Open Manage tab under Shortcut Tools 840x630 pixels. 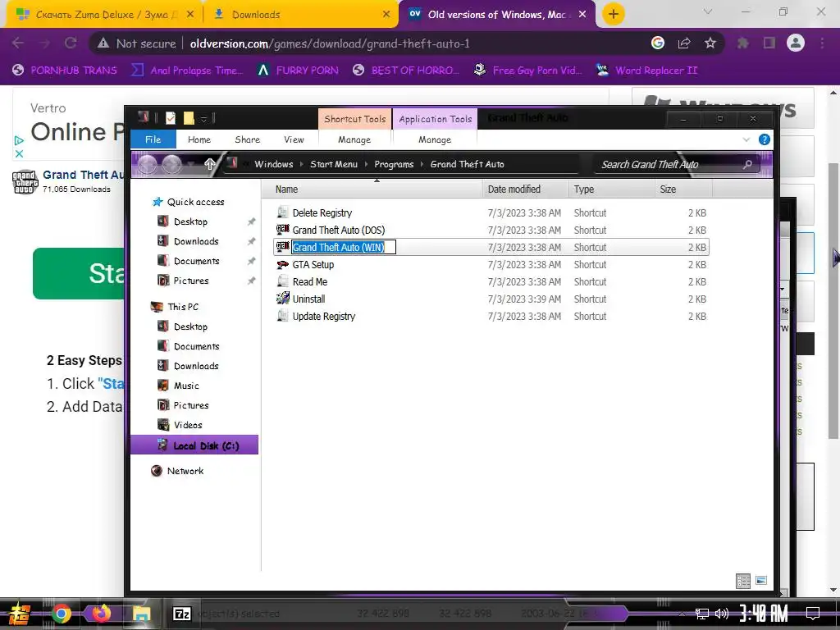click(x=354, y=139)
